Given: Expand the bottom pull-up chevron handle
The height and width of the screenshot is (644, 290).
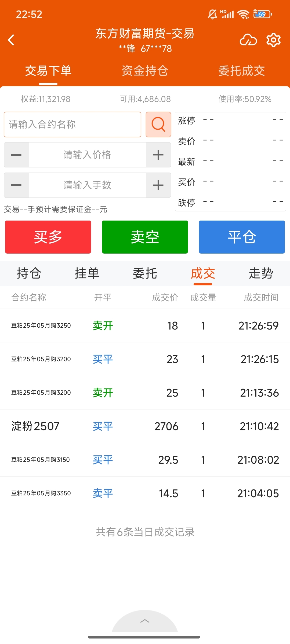Looking at the screenshot, I should click(145, 621).
